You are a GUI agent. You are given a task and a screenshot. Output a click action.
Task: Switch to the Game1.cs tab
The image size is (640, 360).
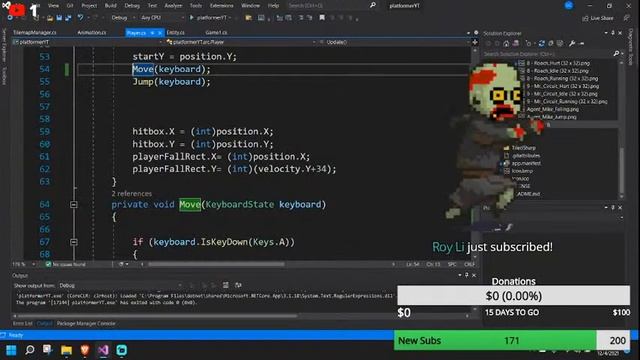[216, 32]
